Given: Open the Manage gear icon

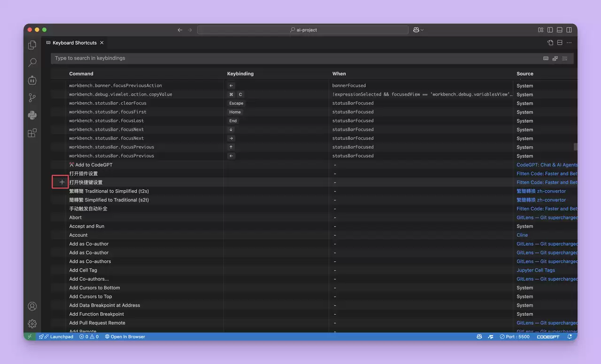Looking at the screenshot, I should coord(32,324).
